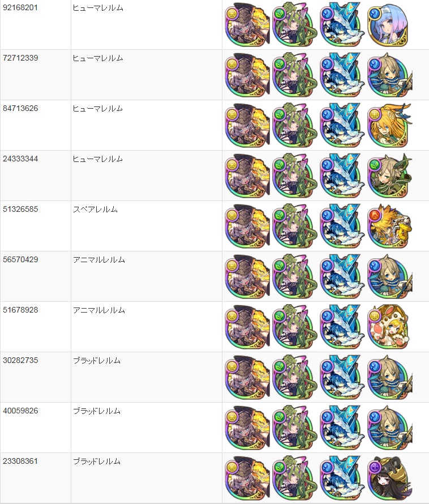
Task: Click the blue dragon icon in row 84713626
Action: (x=342, y=125)
